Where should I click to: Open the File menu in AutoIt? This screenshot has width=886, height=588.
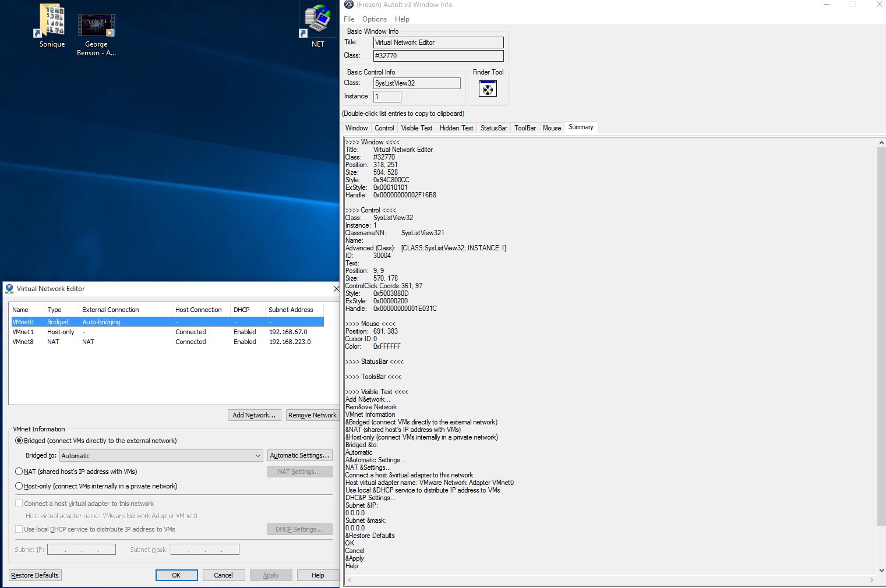click(x=349, y=19)
